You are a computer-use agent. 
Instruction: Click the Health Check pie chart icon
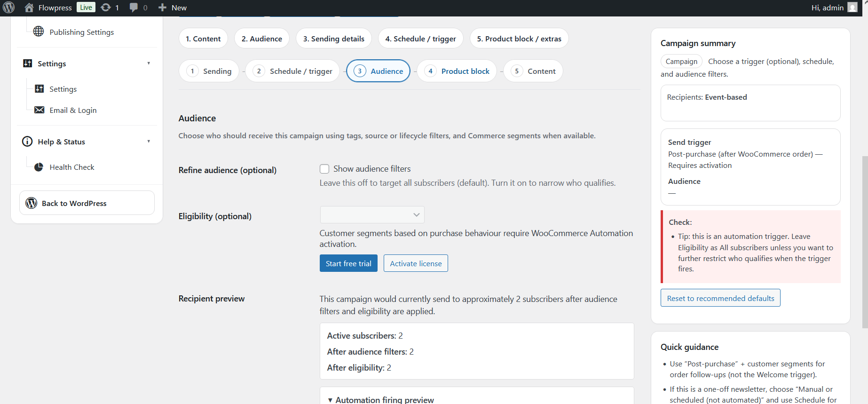pos(39,167)
